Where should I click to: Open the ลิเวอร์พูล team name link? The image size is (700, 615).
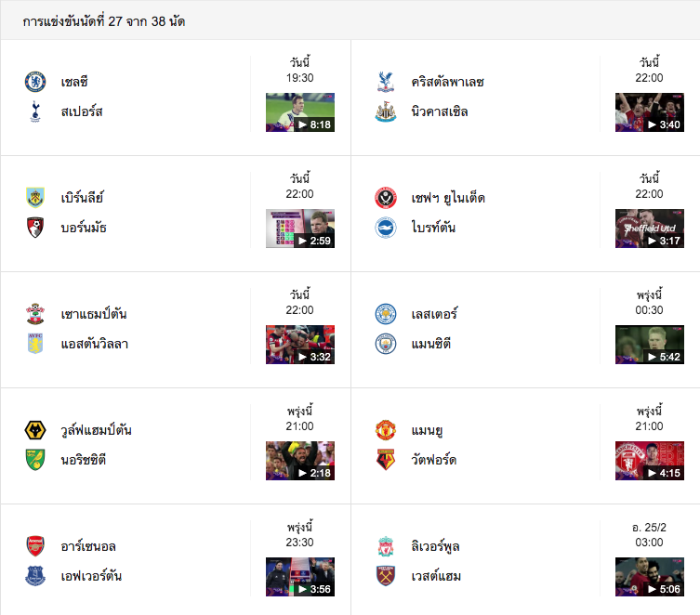pyautogui.click(x=435, y=546)
